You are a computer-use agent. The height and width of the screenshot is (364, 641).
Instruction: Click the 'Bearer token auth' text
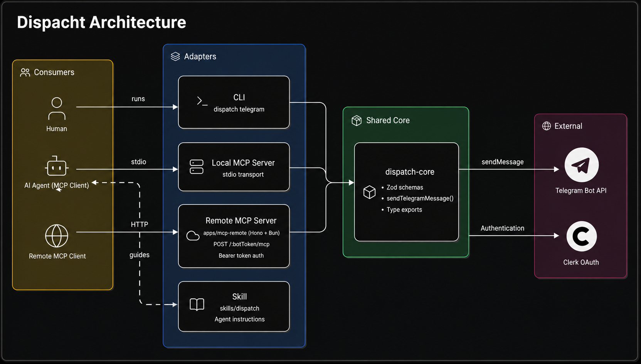(241, 255)
